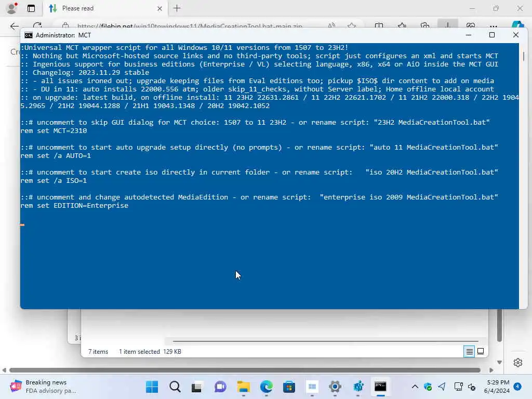
Task: Switch to Microsoft Edge on taskbar
Action: [266, 387]
